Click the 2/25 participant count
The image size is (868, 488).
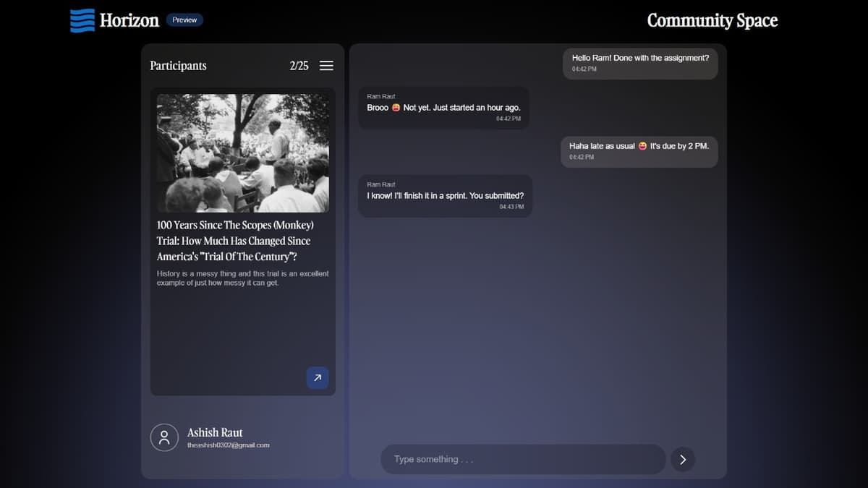click(x=299, y=66)
